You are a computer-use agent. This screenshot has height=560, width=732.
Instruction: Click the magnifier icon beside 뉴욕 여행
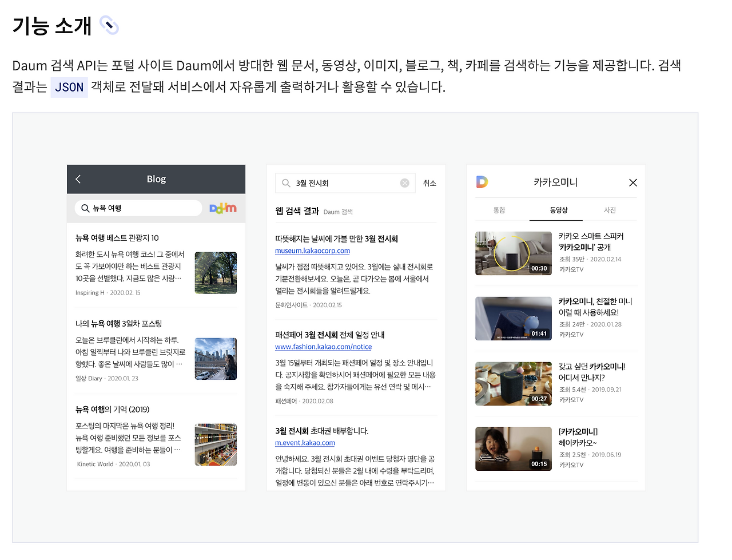85,208
